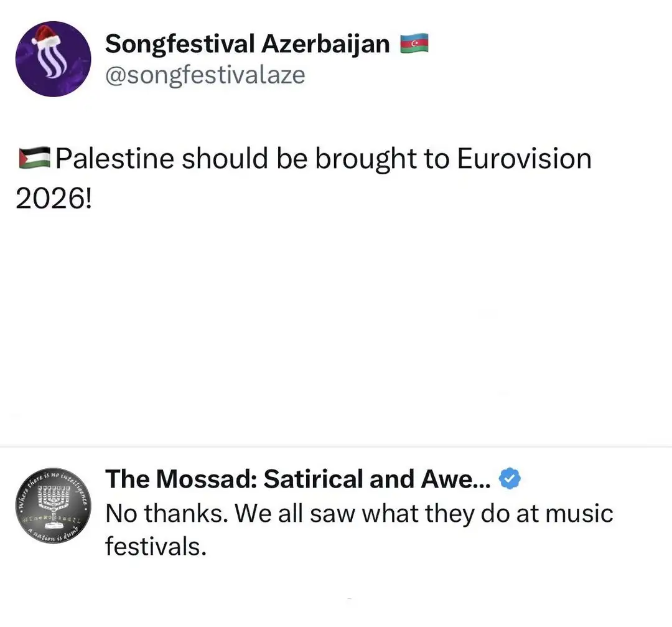672x627 pixels.
Task: Click the truncated ellipsis in the Mossad name
Action: click(482, 483)
